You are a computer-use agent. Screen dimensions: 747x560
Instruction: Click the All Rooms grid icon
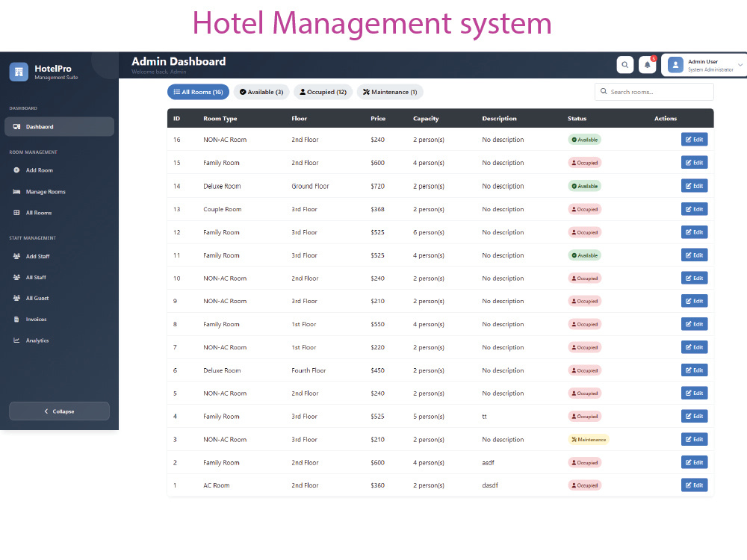(16, 213)
